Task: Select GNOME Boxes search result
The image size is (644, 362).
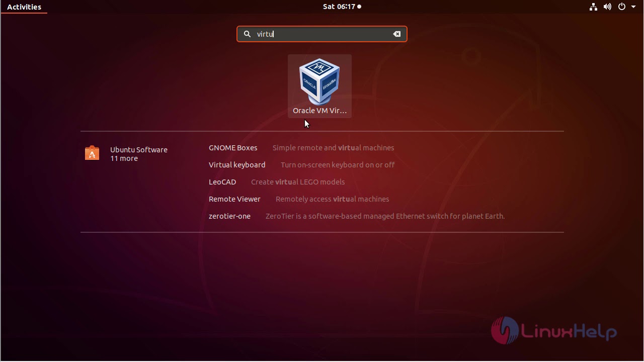Action: coord(233,148)
